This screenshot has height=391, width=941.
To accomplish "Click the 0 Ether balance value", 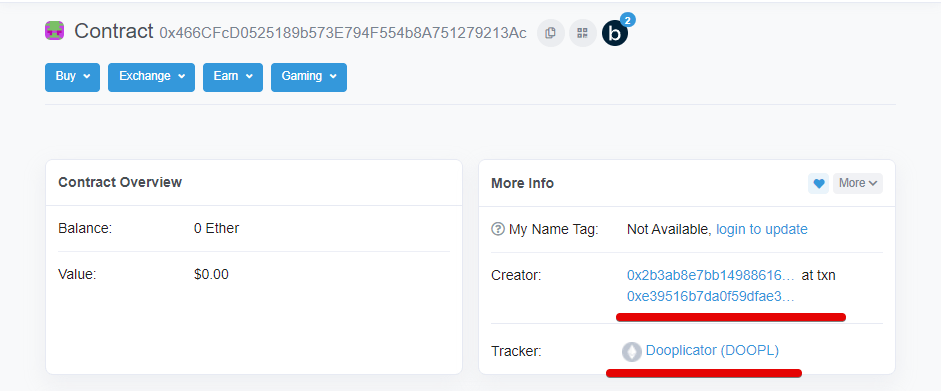I will click(x=216, y=228).
